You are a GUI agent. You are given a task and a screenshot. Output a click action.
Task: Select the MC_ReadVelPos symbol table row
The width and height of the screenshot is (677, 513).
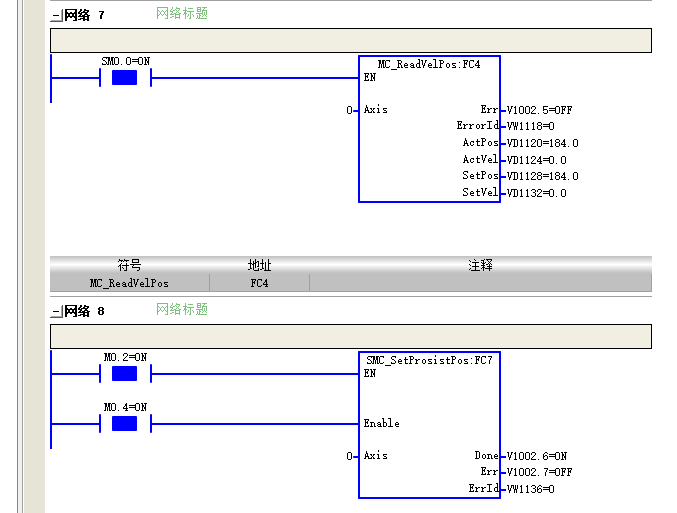click(351, 283)
